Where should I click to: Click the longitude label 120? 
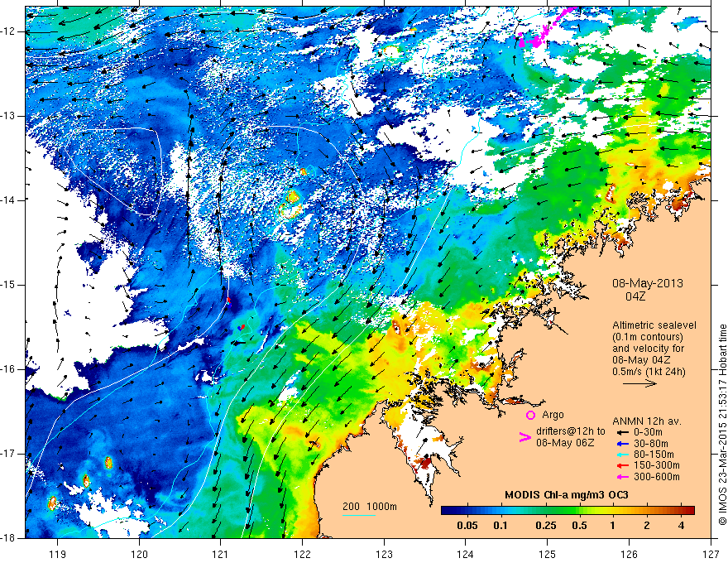139,554
